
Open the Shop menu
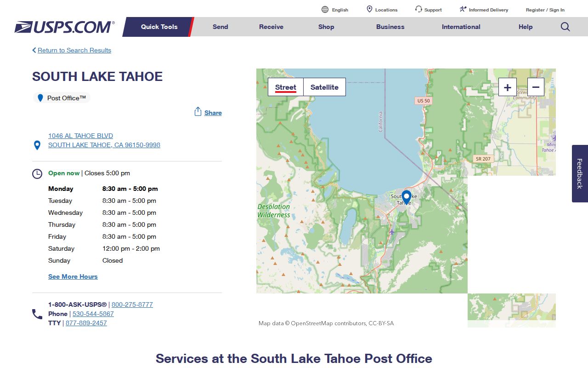pos(326,27)
